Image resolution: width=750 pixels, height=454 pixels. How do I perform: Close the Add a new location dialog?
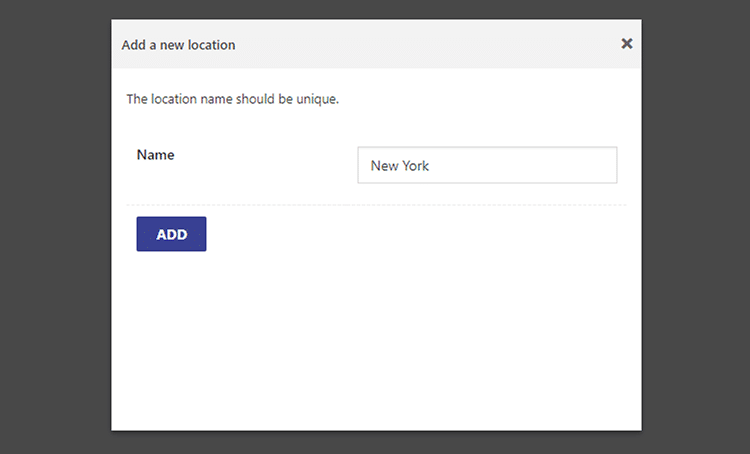click(627, 44)
